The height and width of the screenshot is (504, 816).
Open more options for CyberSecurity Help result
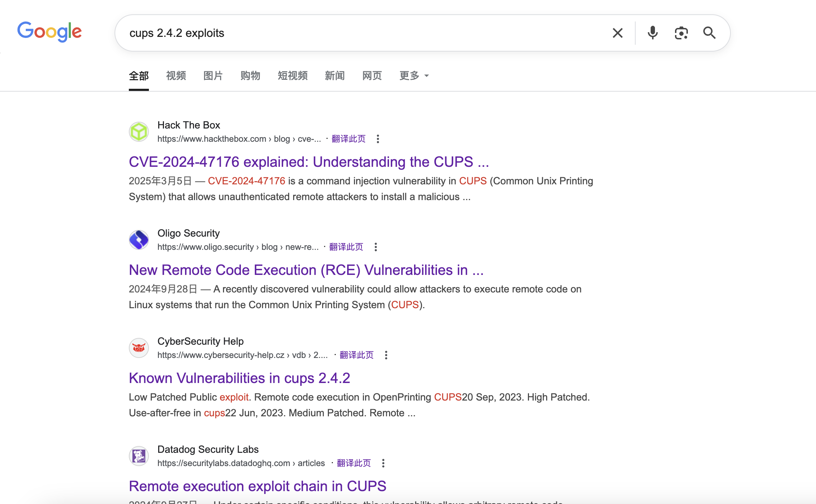[x=386, y=355]
